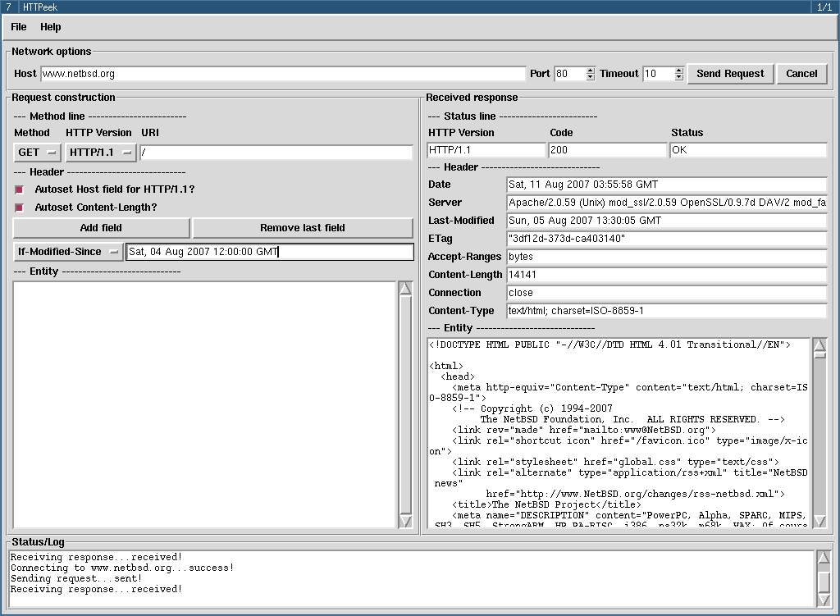Viewport: 840px width, 616px height.
Task: Click the Status/Log scrollbar up arrow
Action: pos(824,558)
